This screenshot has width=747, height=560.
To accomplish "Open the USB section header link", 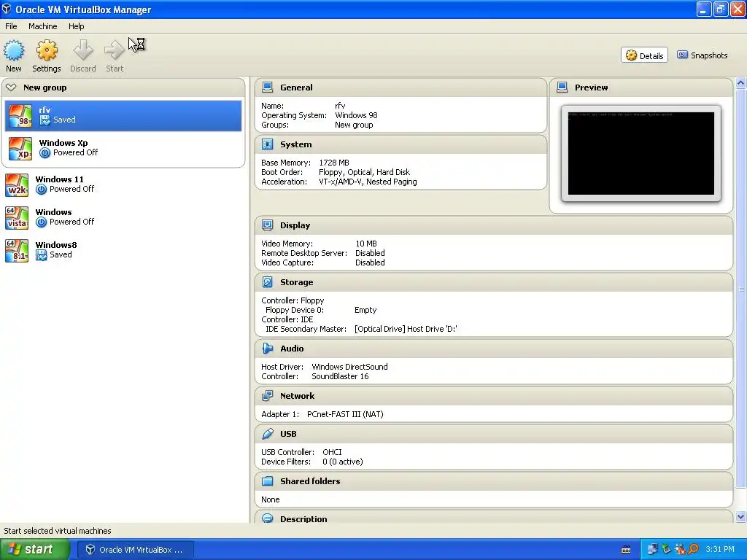I will [x=288, y=435].
